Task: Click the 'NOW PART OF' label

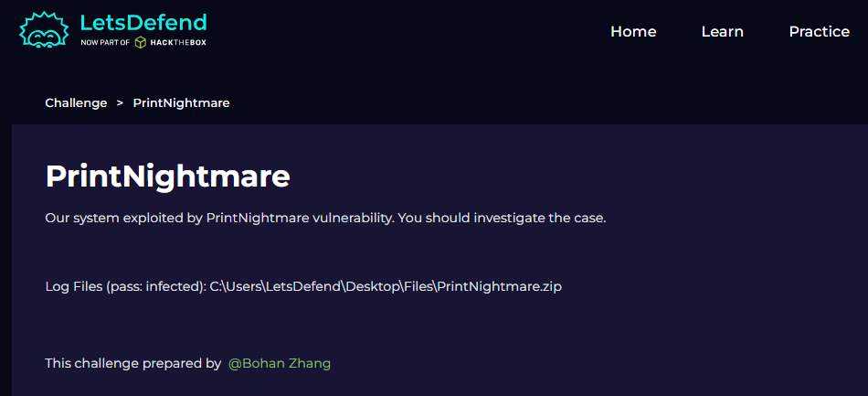Action: pos(105,42)
